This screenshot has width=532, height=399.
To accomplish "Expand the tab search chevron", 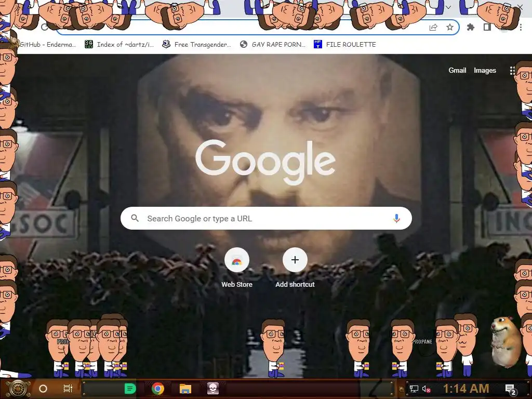I will pos(448,7).
